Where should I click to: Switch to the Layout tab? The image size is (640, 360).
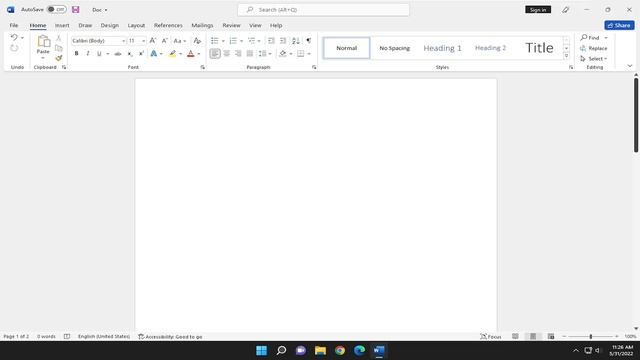tap(136, 25)
